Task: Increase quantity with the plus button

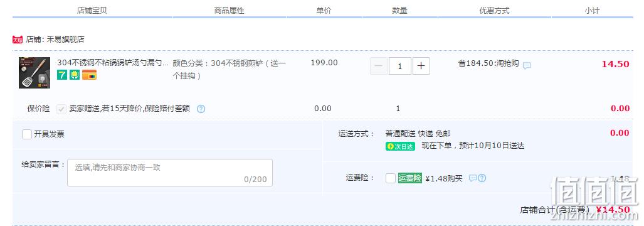Action: (x=421, y=66)
